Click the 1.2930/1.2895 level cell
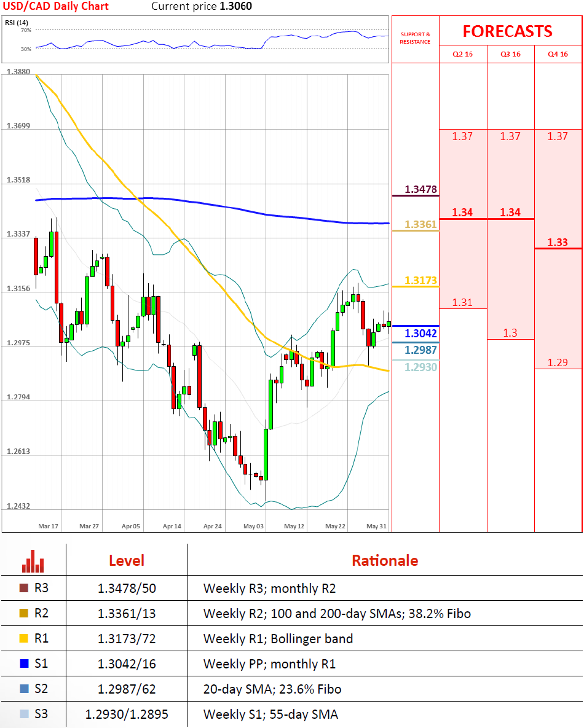Image resolution: width=584 pixels, height=728 pixels. pos(127,714)
